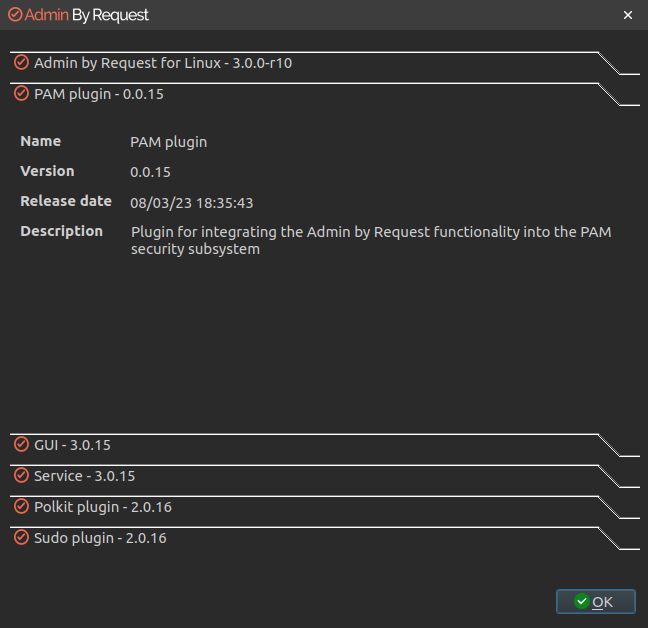Click checkmark icon beside Polkit plugin - 2.0.16
Viewport: 648px width, 628px height.
pos(21,507)
